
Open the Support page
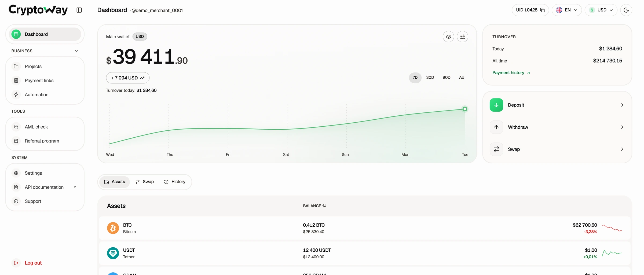tap(45, 201)
